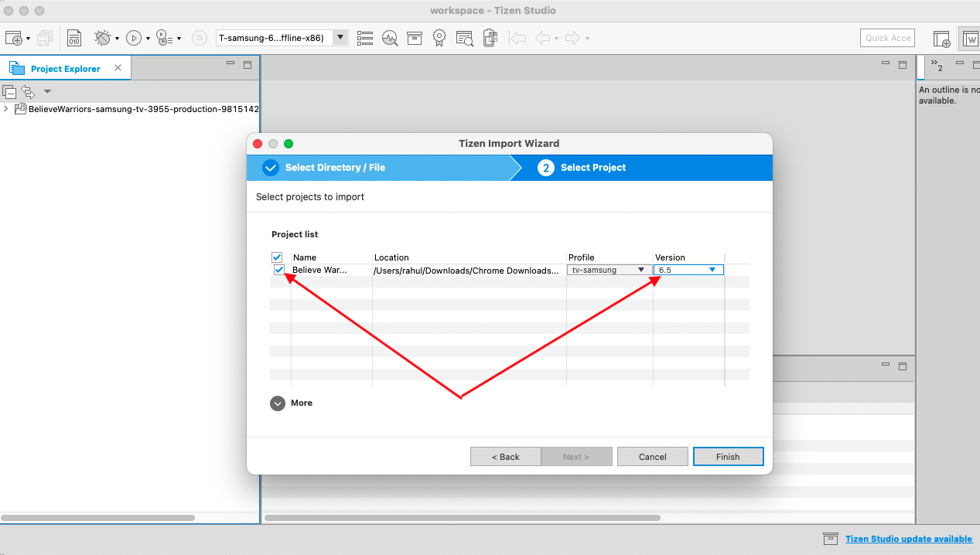
Task: Click the Project Explorer horizontal scrollbar
Action: click(99, 517)
